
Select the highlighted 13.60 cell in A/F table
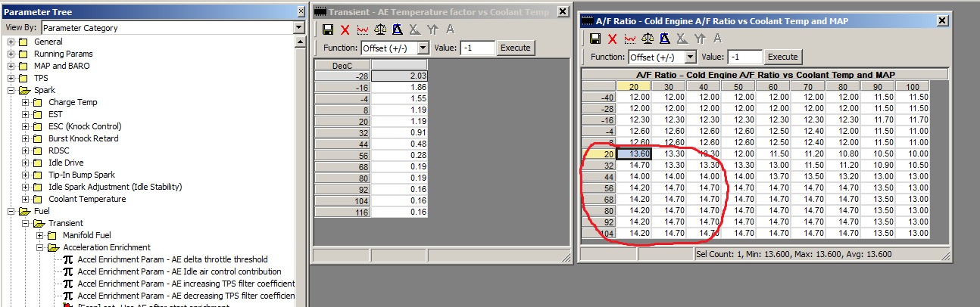[635, 153]
